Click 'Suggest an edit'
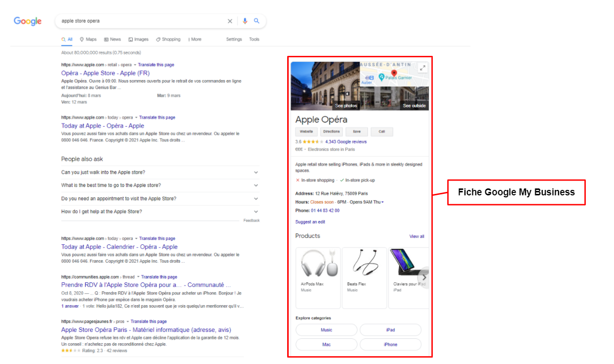This screenshot has height=364, width=614. coord(310,222)
